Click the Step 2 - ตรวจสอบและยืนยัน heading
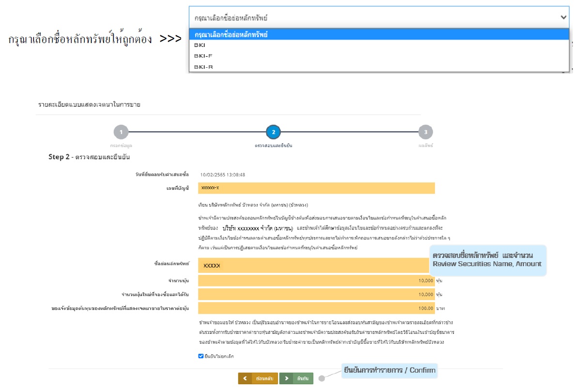This screenshot has width=584, height=392. 89,157
